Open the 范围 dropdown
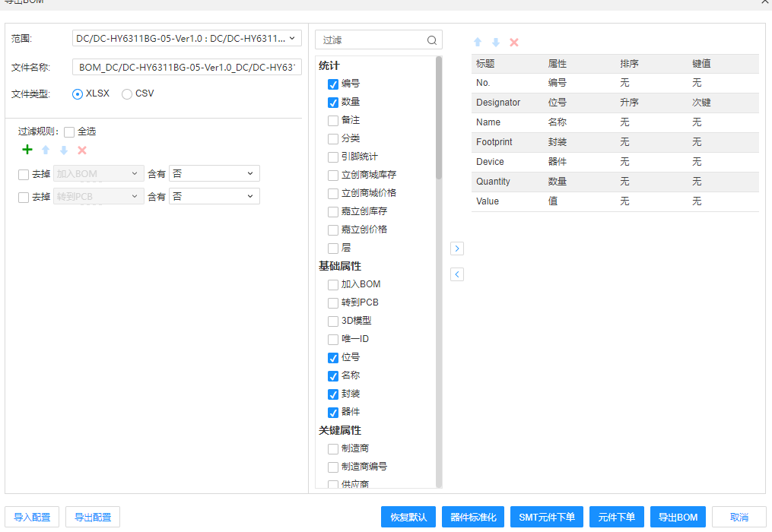This screenshot has width=772, height=532. pyautogui.click(x=187, y=38)
